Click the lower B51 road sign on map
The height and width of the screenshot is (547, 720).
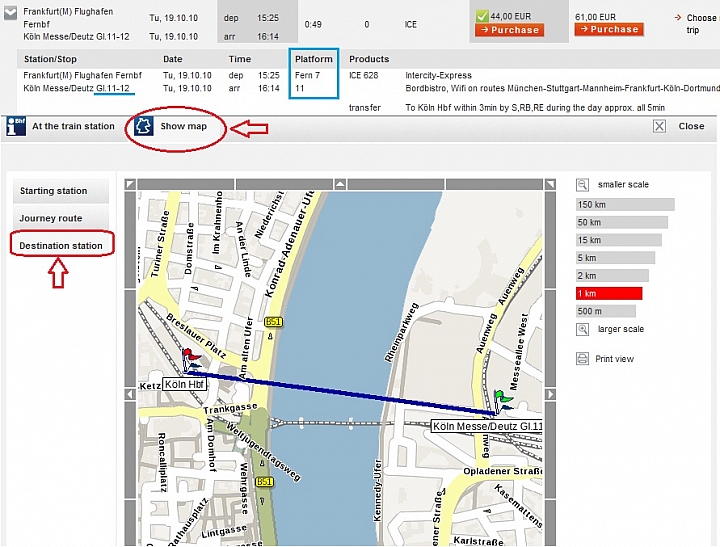[x=264, y=482]
